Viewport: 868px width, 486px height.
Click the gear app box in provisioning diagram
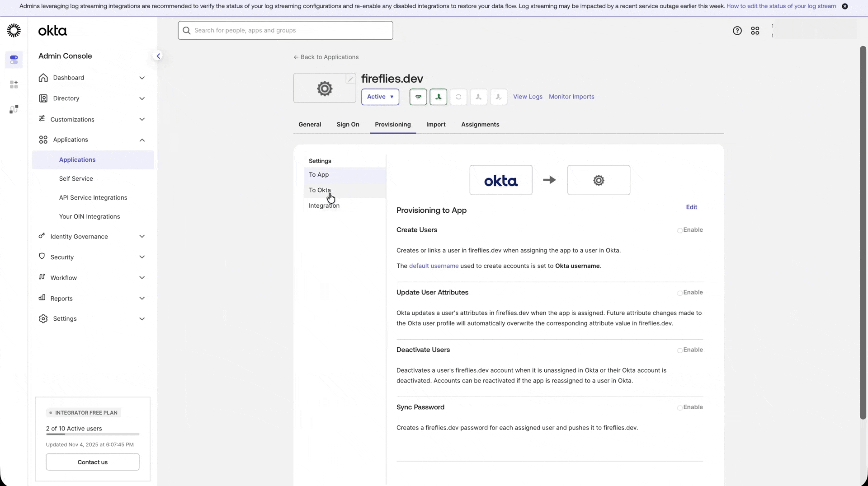pyautogui.click(x=599, y=180)
